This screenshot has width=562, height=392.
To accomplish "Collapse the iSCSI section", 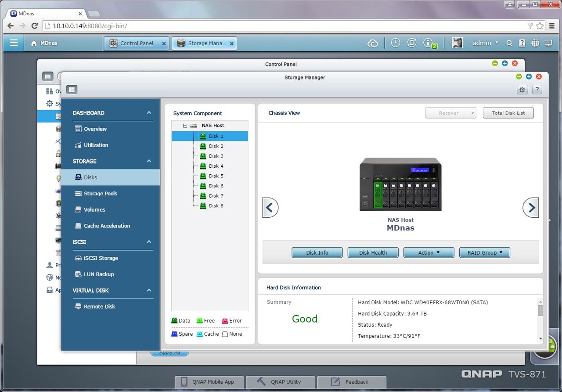I will (149, 242).
